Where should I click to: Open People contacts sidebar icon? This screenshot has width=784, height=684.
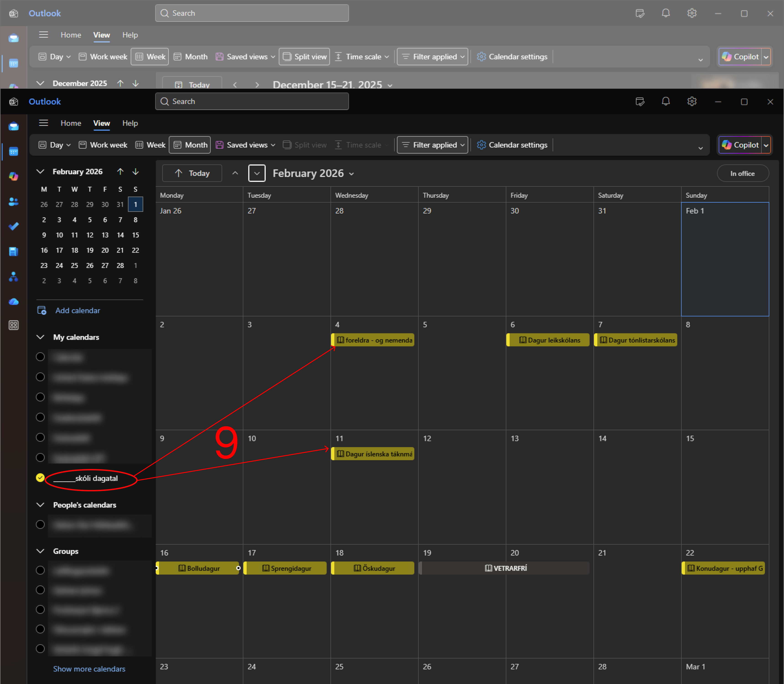click(x=14, y=202)
